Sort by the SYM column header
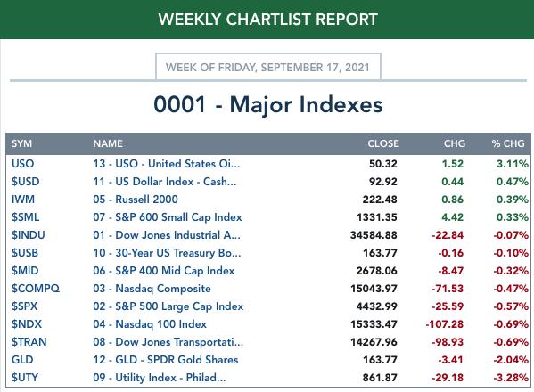 click(x=21, y=143)
